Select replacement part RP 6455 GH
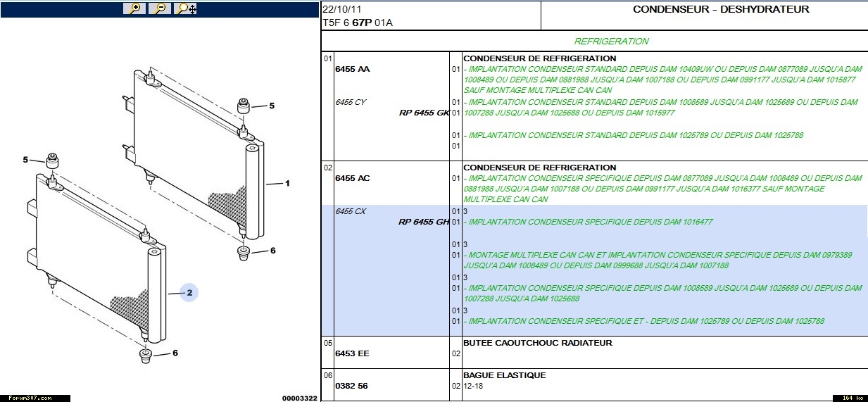The height and width of the screenshot is (402, 868). [x=424, y=222]
